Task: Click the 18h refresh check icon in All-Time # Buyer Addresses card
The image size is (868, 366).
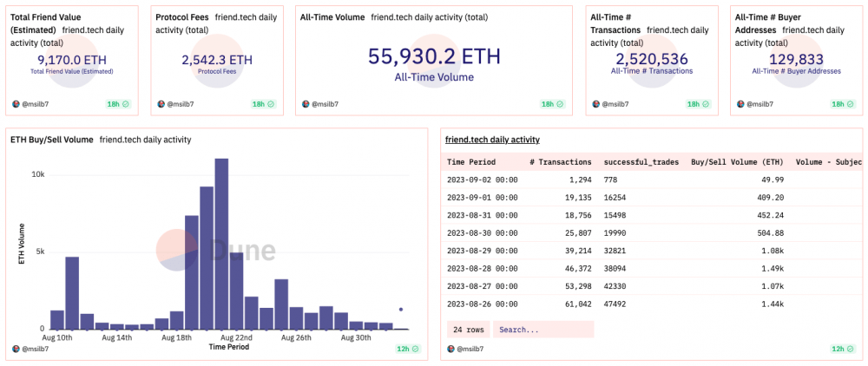Action: (x=849, y=104)
